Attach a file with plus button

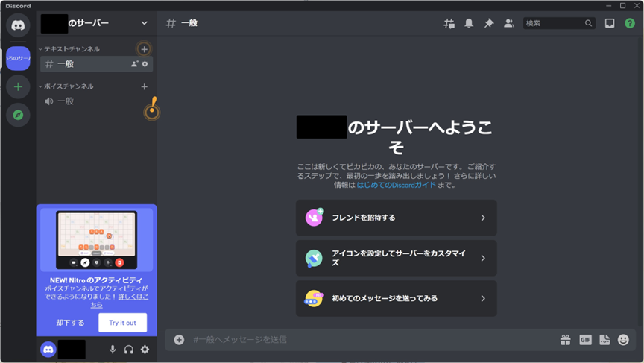(179, 340)
